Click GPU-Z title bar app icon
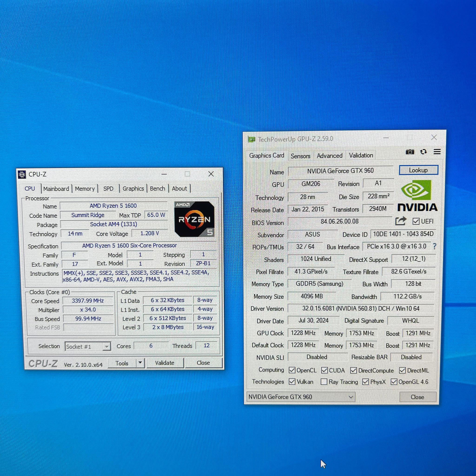Screen dimensions: 476x476 coord(251,139)
